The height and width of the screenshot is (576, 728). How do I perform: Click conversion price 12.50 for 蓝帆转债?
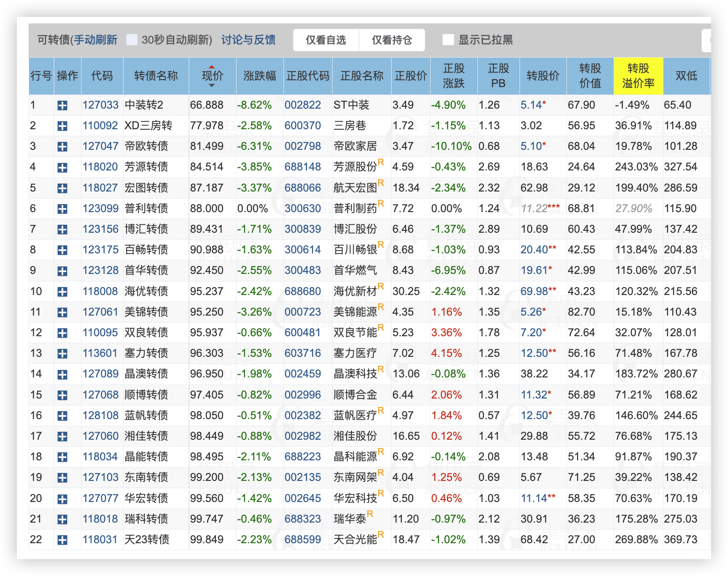coord(534,415)
